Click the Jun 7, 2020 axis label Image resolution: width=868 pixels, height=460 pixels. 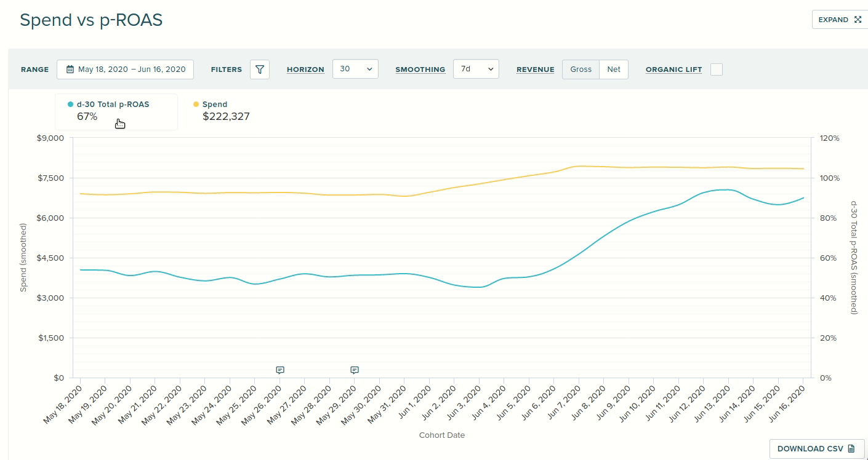pos(566,404)
